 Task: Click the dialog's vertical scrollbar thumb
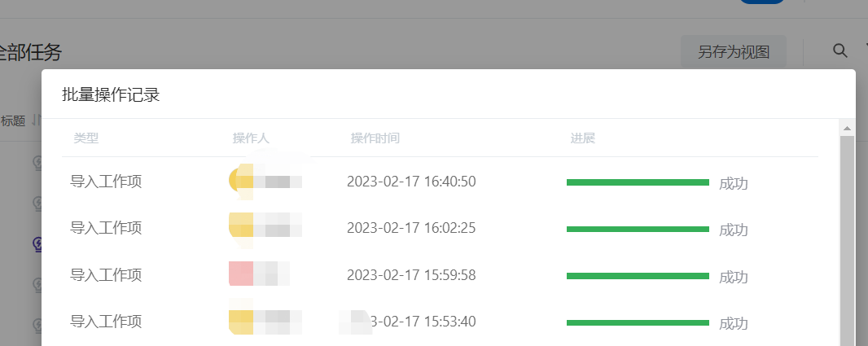coord(847,240)
